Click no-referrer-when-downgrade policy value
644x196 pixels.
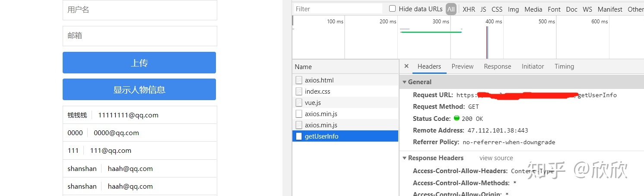pos(509,142)
